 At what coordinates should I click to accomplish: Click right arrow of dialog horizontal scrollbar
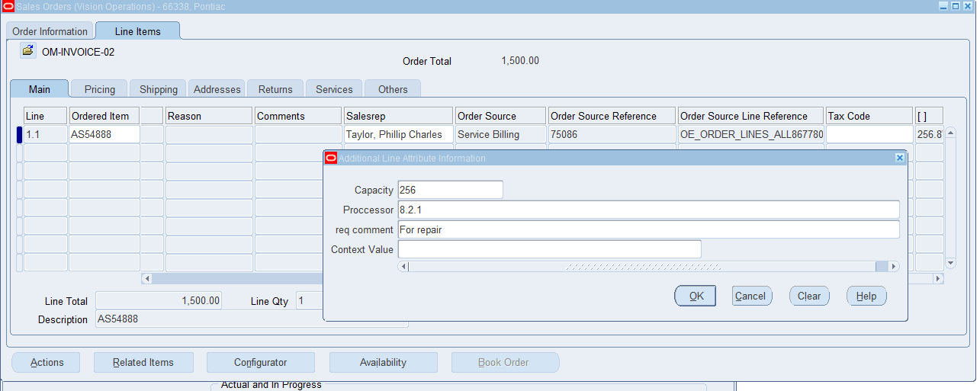(894, 267)
